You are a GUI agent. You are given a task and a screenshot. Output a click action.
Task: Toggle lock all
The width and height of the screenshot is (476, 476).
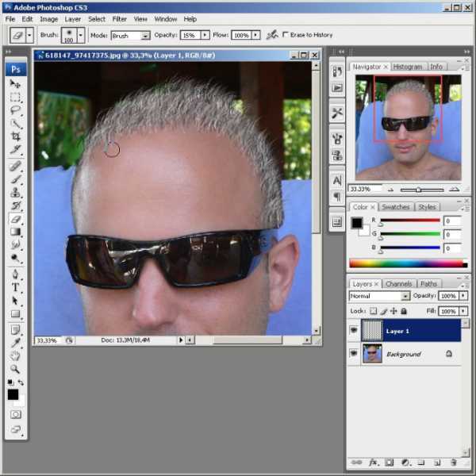[404, 311]
